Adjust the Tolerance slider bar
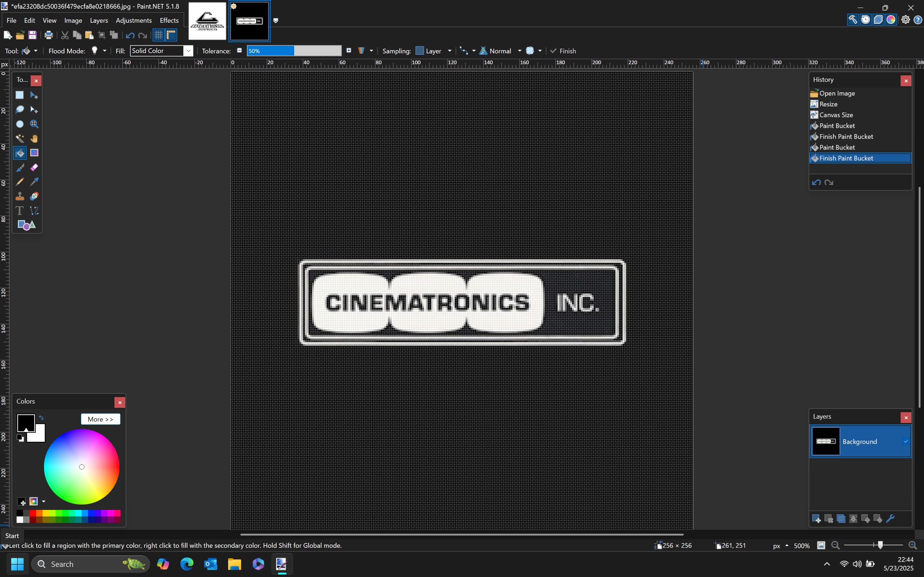The width and height of the screenshot is (924, 577). (x=293, y=51)
